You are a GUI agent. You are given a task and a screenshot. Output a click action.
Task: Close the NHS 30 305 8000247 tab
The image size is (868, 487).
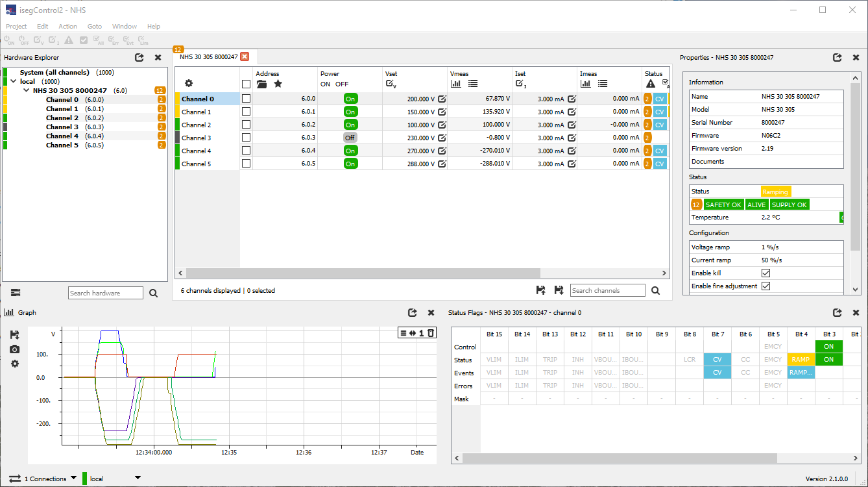245,56
